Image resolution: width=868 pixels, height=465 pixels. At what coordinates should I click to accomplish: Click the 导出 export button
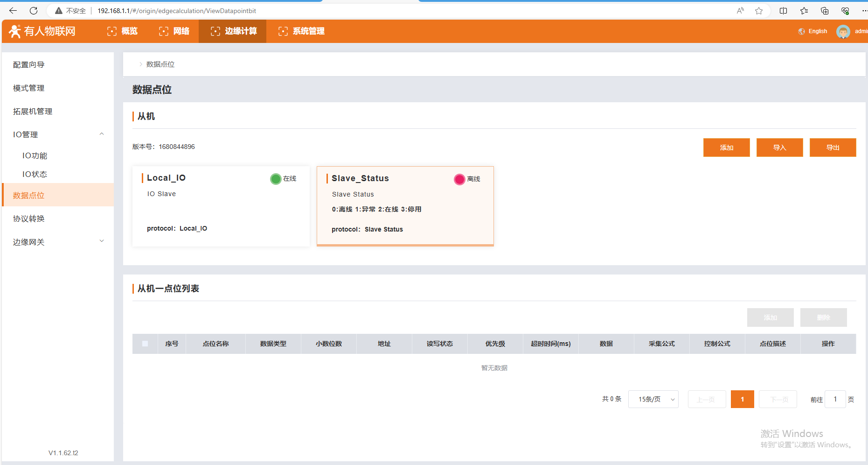pos(833,148)
